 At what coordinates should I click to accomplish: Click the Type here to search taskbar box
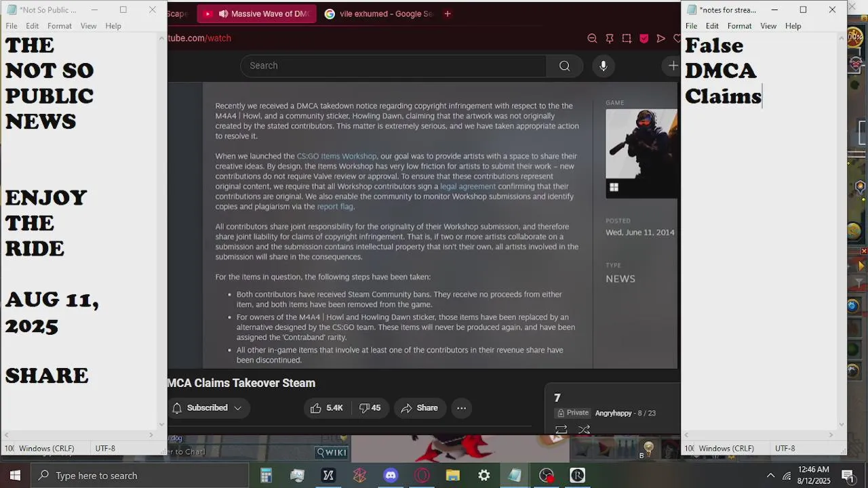tap(140, 476)
